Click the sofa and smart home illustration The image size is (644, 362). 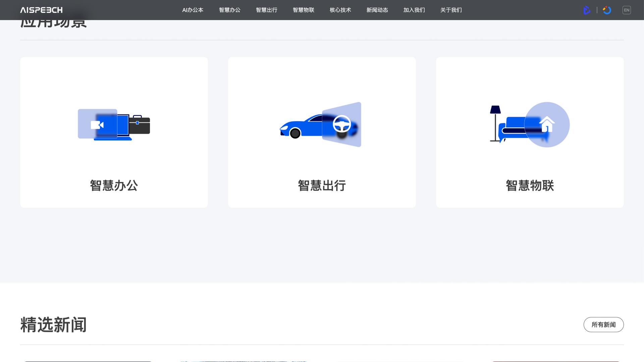[x=530, y=124]
